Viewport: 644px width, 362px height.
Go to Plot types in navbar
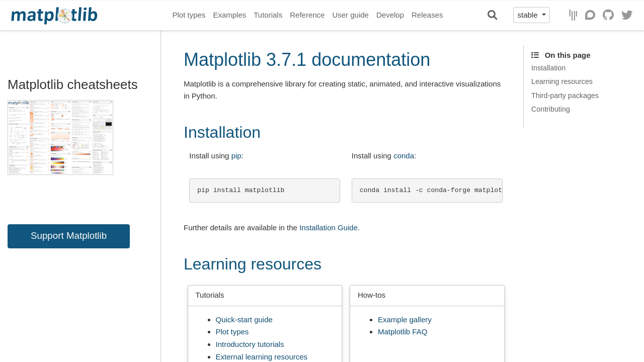click(x=189, y=15)
